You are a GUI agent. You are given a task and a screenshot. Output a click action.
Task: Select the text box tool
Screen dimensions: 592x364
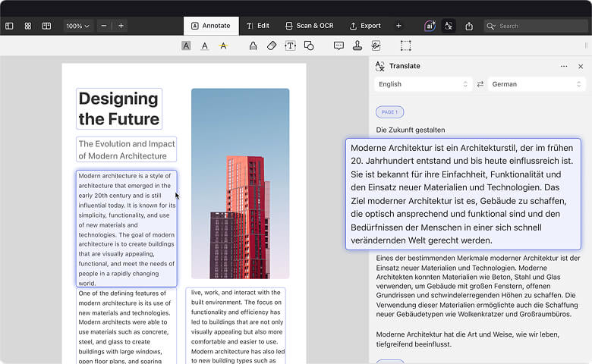tap(290, 45)
